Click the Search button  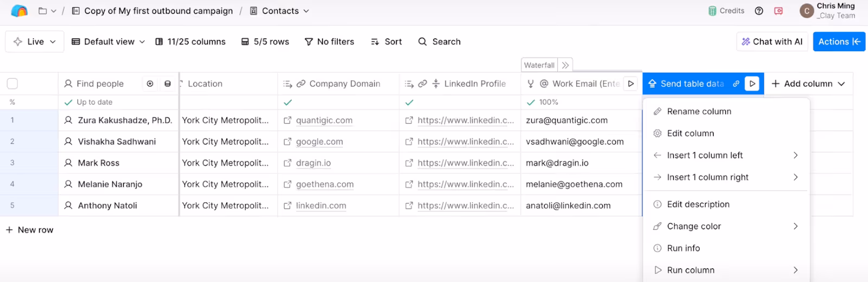point(439,42)
